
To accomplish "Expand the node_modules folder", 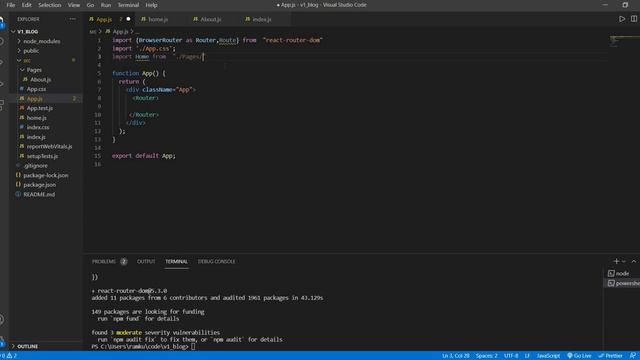I will coord(41,41).
